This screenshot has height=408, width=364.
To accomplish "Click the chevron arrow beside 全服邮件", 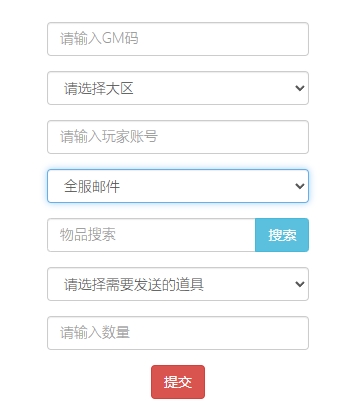I will 300,186.
